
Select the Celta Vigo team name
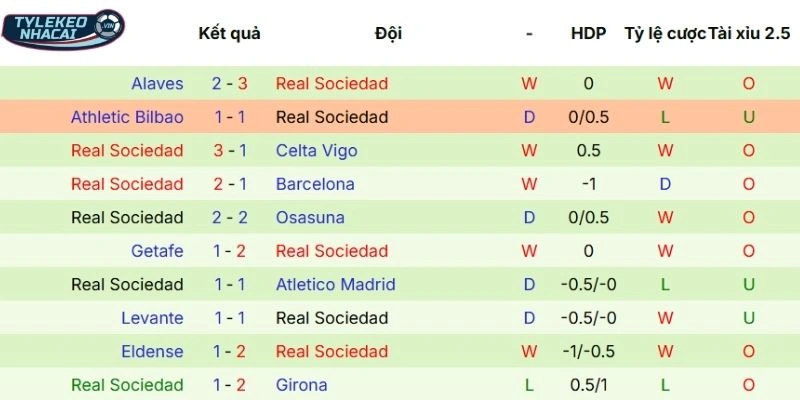316,151
